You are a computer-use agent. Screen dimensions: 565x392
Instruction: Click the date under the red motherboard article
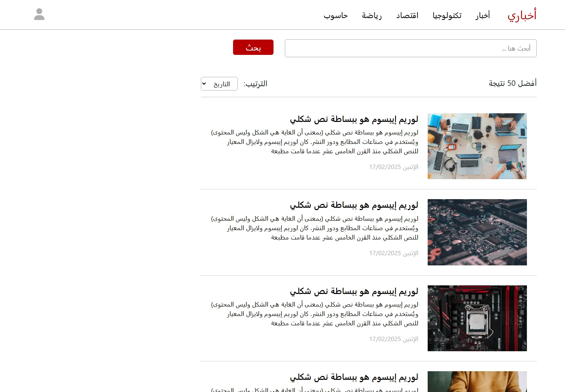pos(394,339)
